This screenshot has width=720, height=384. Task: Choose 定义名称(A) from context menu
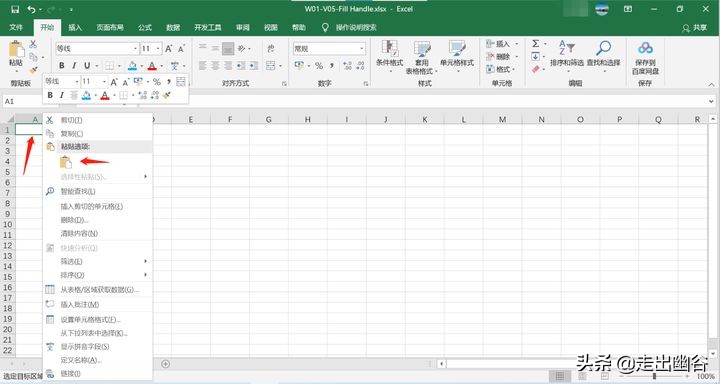[98, 360]
